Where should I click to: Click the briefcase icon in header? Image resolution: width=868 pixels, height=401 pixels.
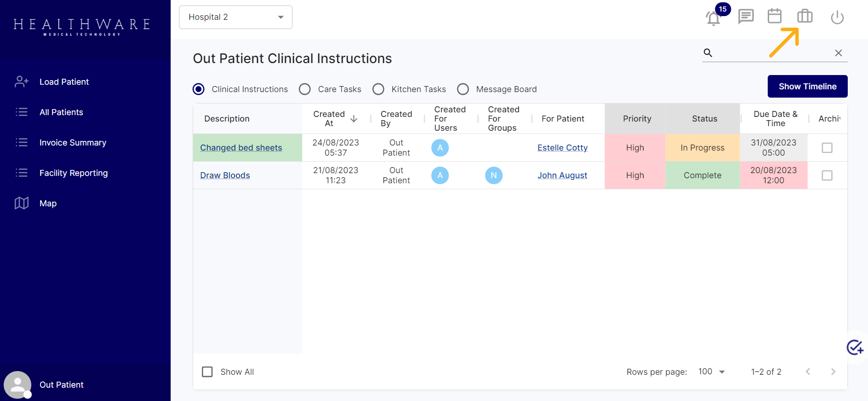click(x=805, y=16)
